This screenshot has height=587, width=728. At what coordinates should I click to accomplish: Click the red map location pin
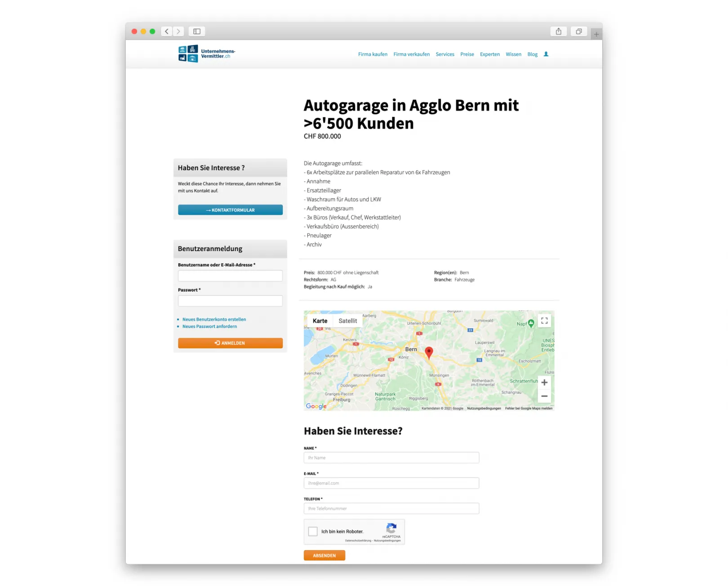click(x=429, y=353)
